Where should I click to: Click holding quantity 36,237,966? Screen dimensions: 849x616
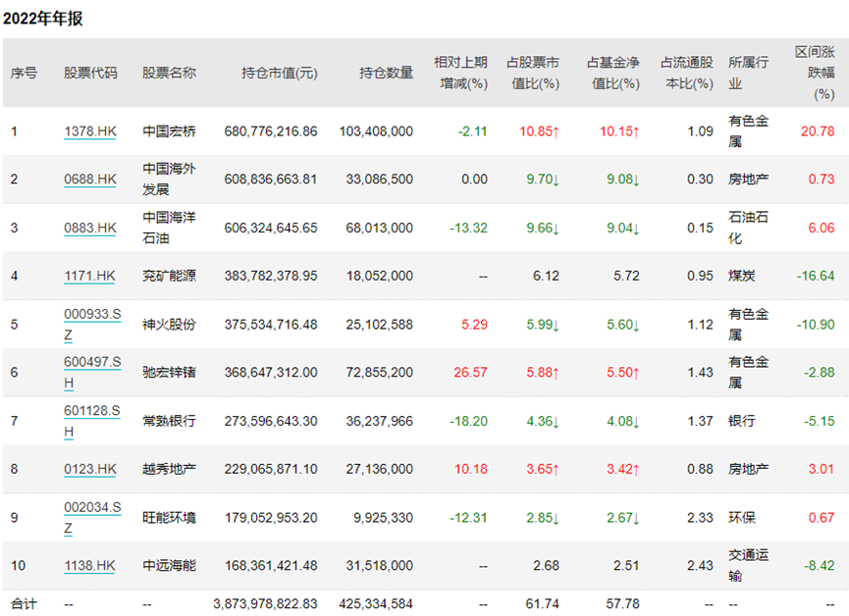(x=380, y=421)
